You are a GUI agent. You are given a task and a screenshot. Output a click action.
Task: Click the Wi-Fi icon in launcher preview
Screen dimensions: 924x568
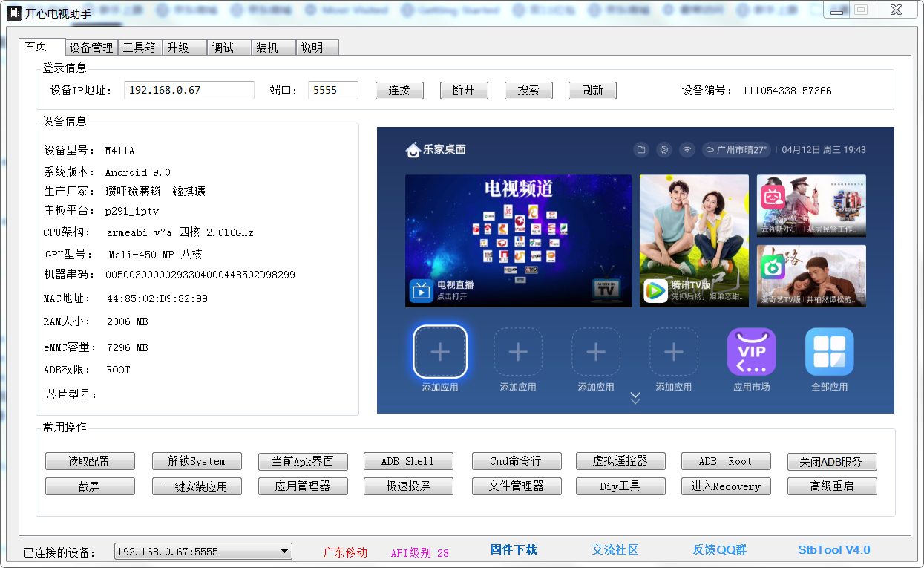click(685, 149)
